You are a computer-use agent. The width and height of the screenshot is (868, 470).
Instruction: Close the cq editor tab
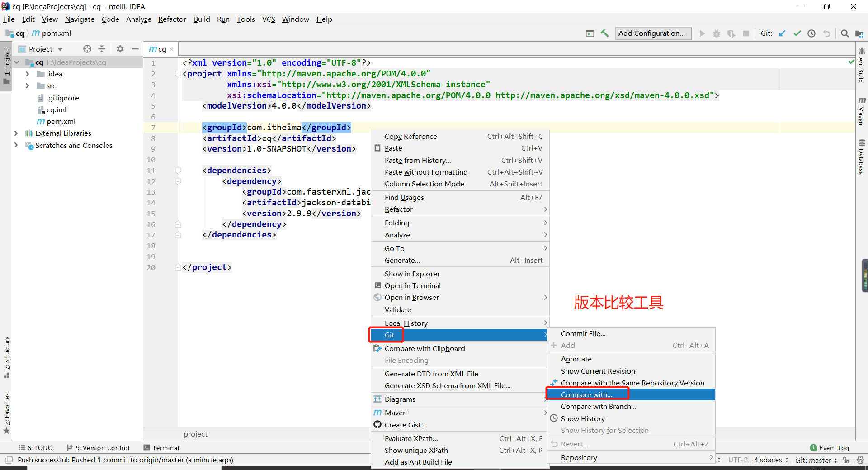172,49
